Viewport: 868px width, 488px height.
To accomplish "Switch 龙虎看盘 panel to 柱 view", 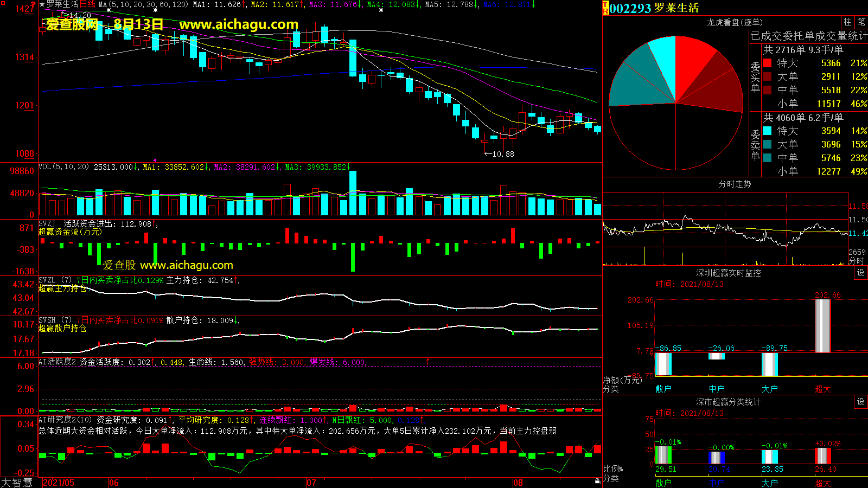I will pyautogui.click(x=847, y=22).
